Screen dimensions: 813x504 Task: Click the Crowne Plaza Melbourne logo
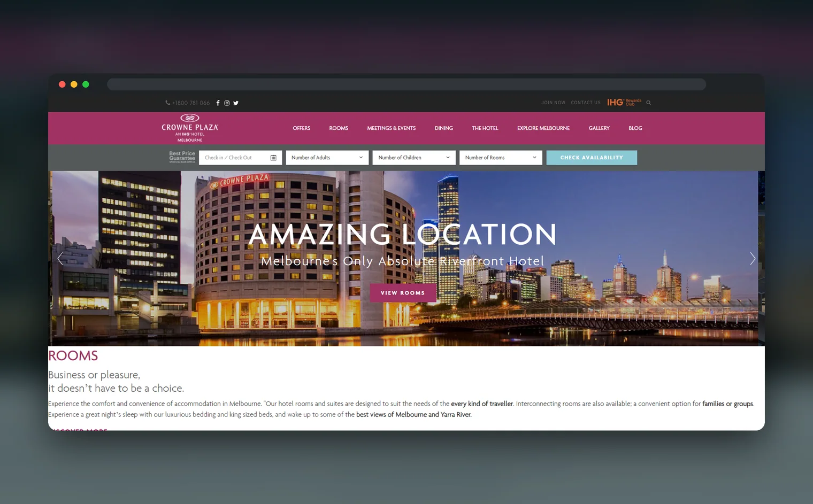190,128
